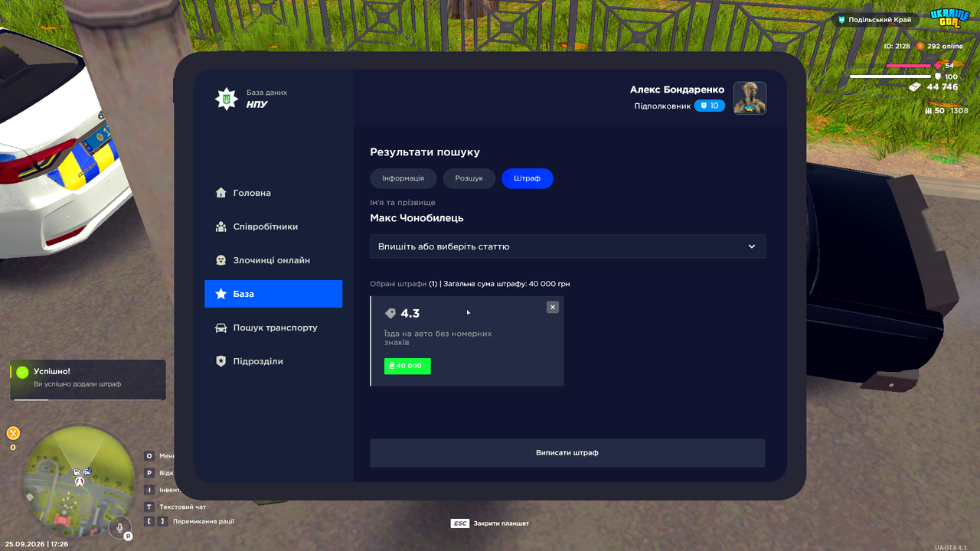Click the rank level 10 badge
980x551 pixels.
(x=710, y=106)
